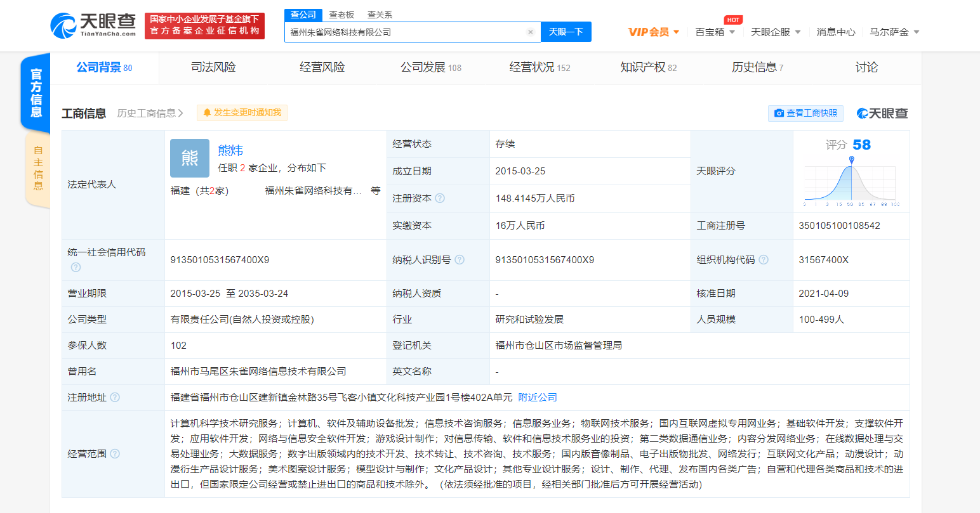Click the 天眼查 logo beside the snapshot button
The width and height of the screenshot is (980, 513).
pos(882,114)
